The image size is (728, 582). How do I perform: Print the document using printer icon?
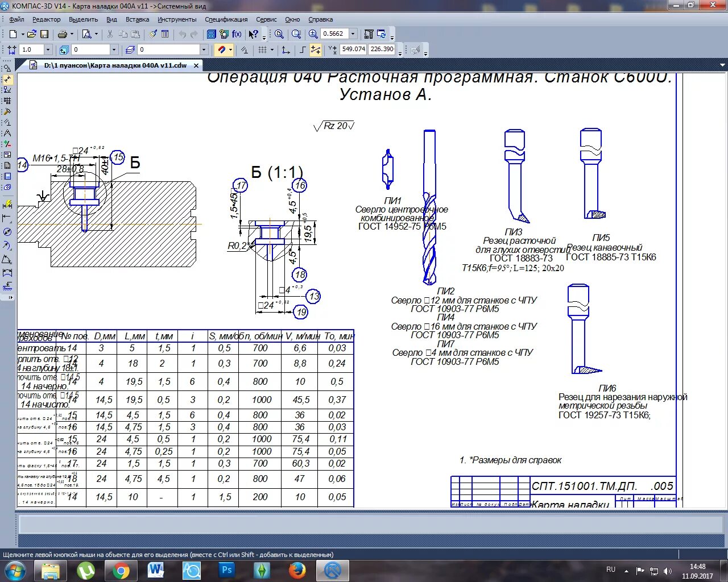point(62,34)
